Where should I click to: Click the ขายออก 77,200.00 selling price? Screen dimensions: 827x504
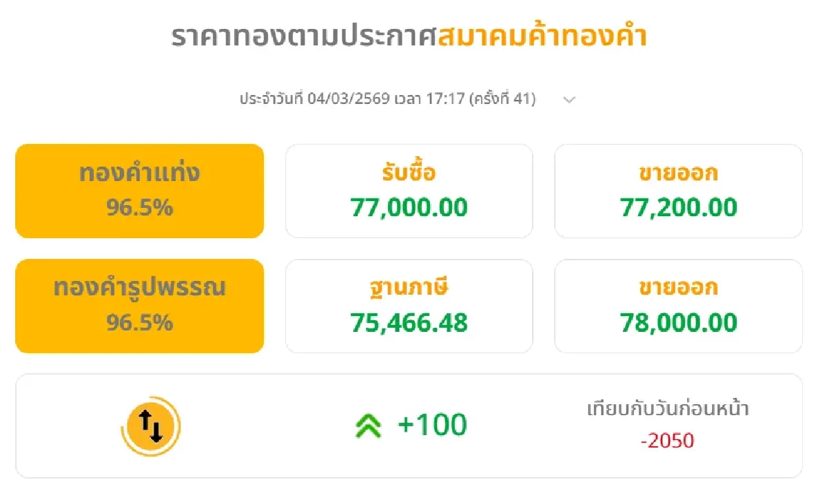(678, 207)
